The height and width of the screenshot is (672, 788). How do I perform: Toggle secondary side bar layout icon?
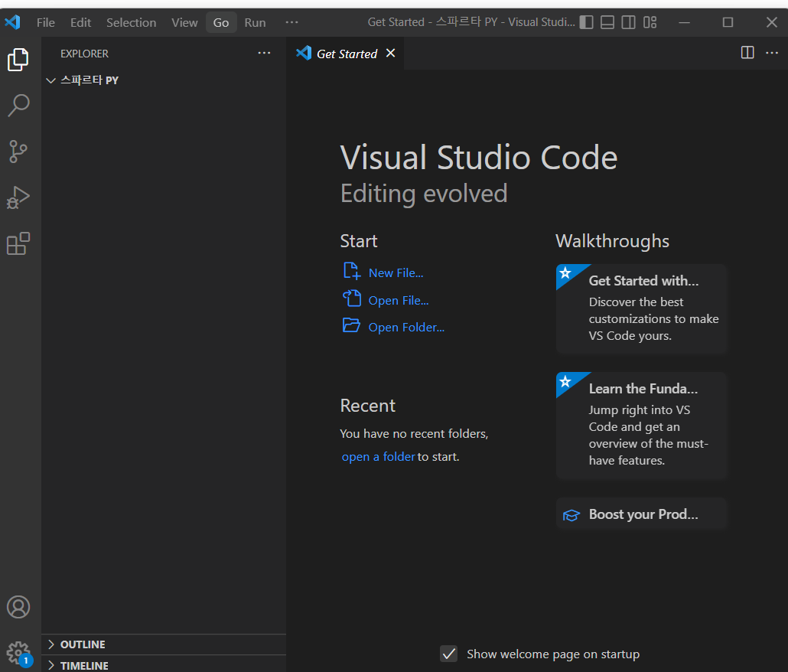tap(629, 22)
